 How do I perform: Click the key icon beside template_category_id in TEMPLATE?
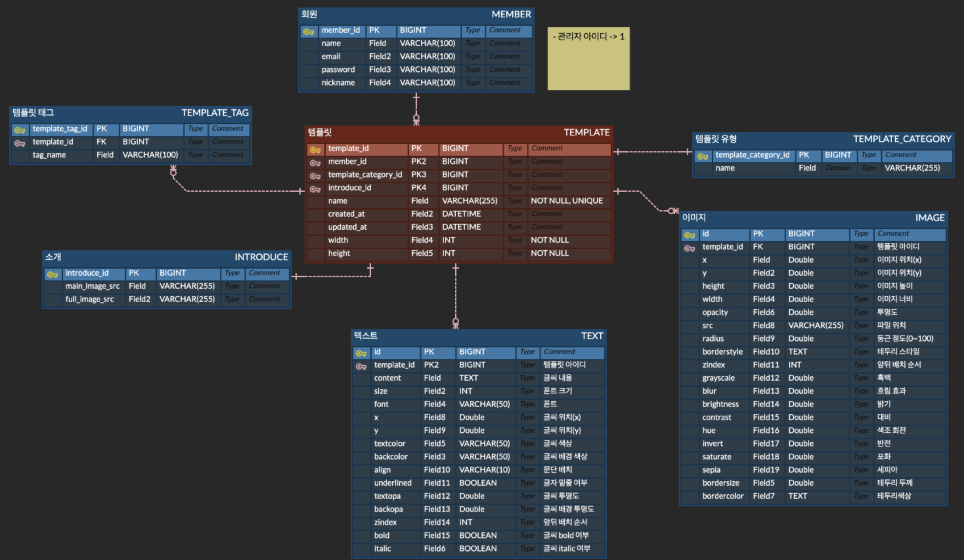coord(315,176)
